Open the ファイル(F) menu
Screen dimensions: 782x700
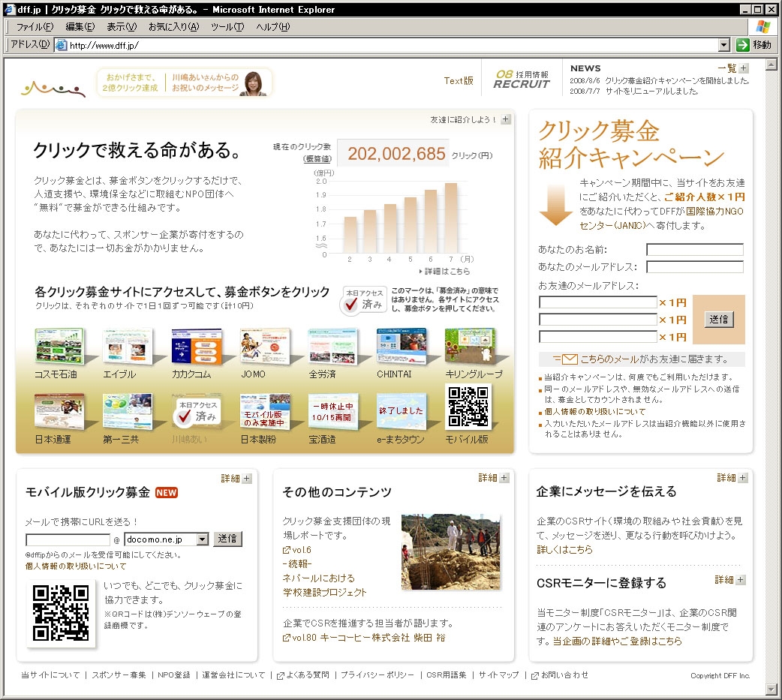pos(35,27)
